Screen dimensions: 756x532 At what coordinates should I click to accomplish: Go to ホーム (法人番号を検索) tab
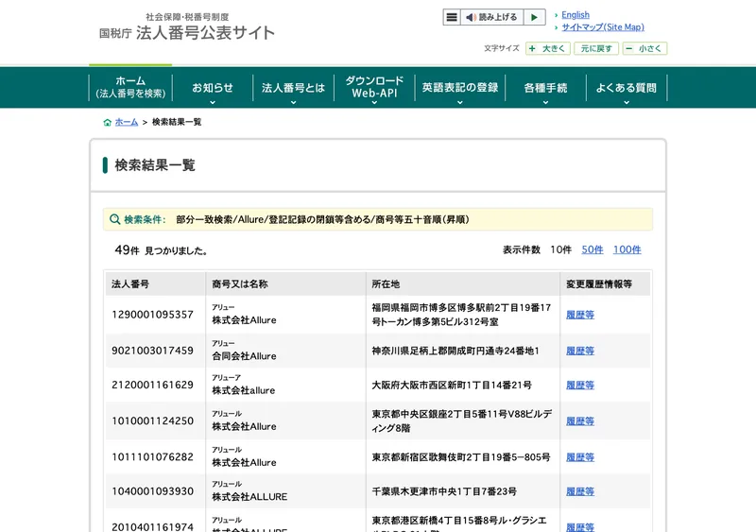(x=130, y=87)
